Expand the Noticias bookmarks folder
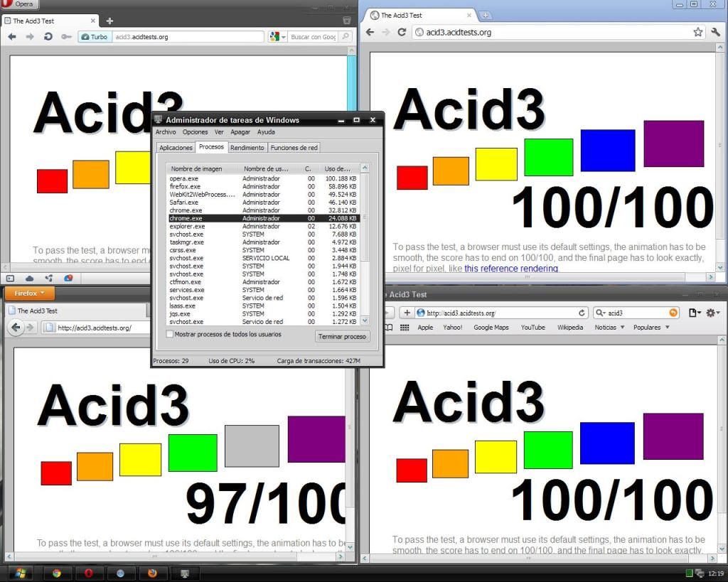728x582 pixels. click(x=609, y=327)
